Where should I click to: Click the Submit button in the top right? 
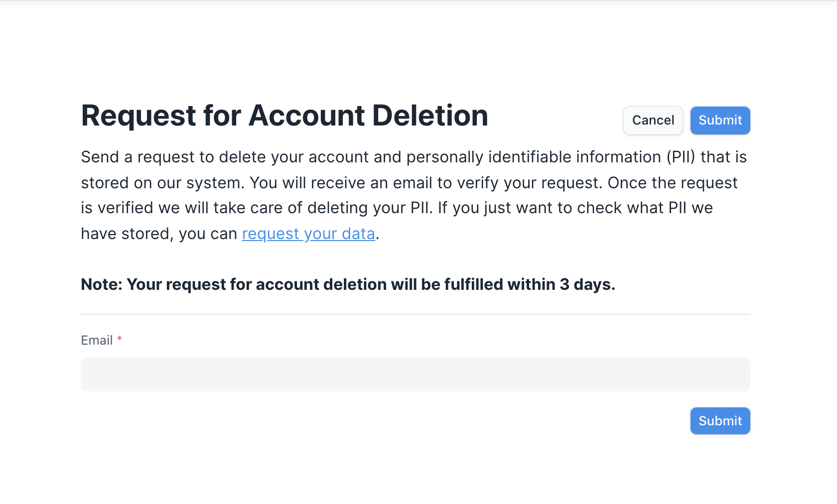(720, 120)
